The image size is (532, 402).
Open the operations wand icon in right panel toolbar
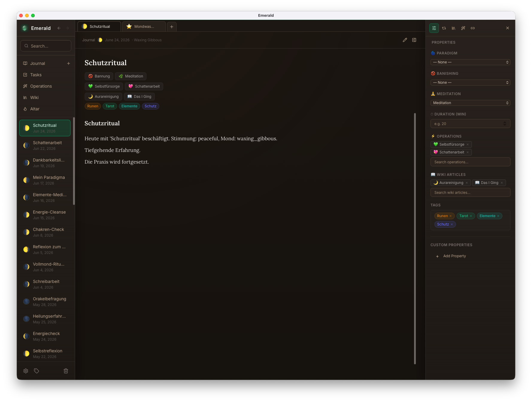(463, 28)
